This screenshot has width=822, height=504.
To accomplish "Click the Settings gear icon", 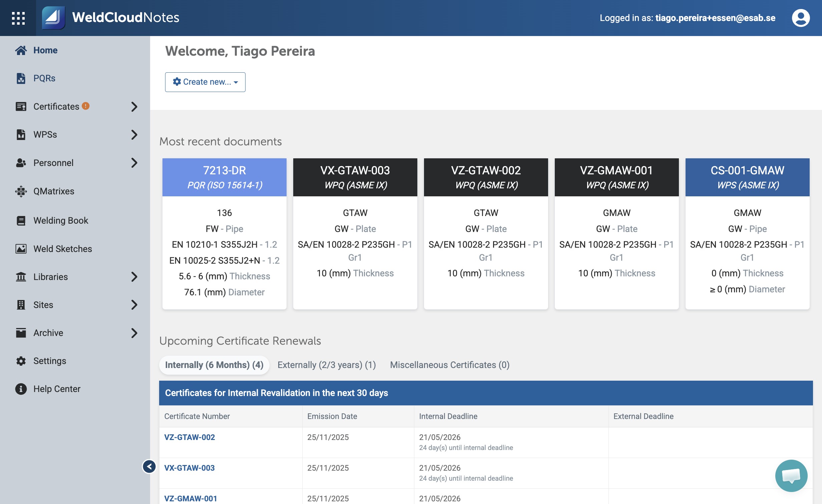I will click(x=21, y=361).
